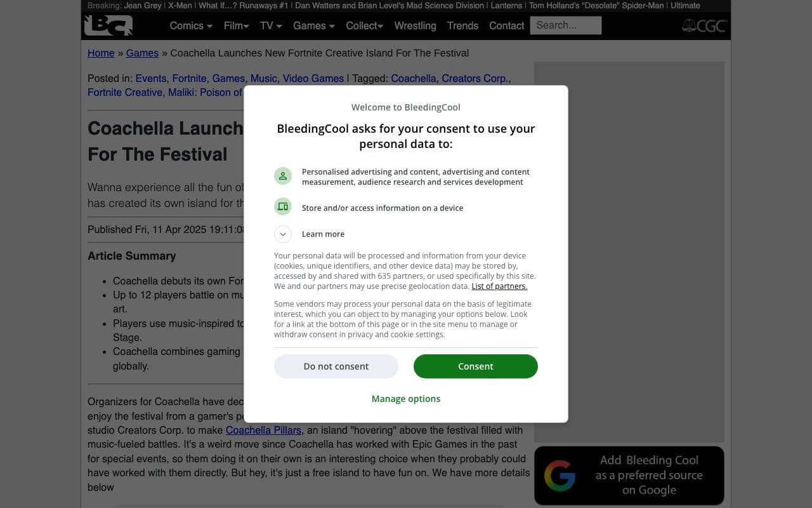
Task: Open the TV dropdown menu
Action: pos(271,25)
